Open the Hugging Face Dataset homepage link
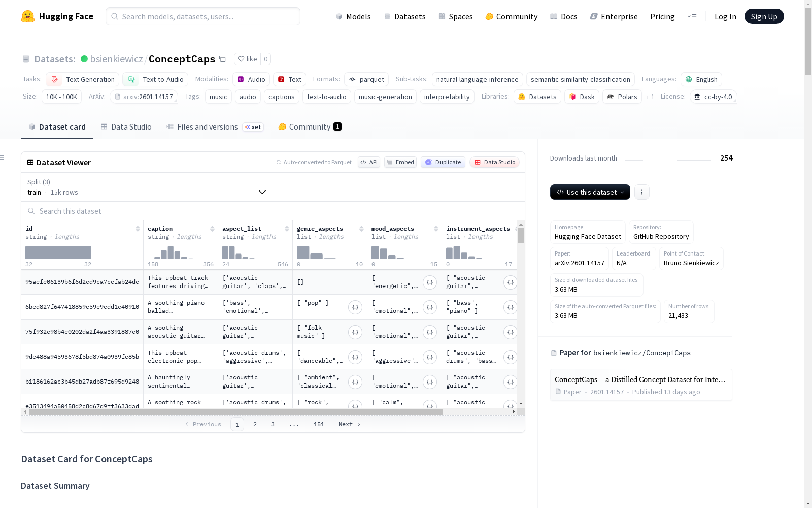The image size is (812, 508). (588, 232)
